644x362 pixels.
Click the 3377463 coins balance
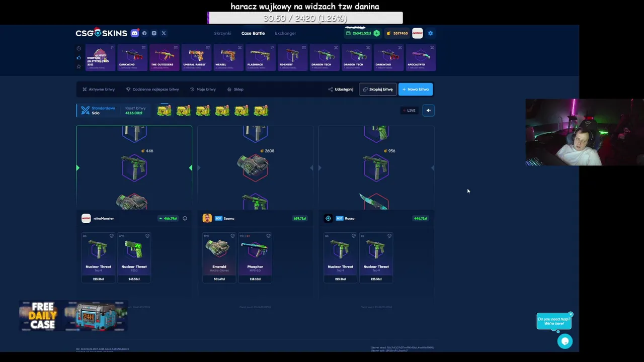pos(397,33)
